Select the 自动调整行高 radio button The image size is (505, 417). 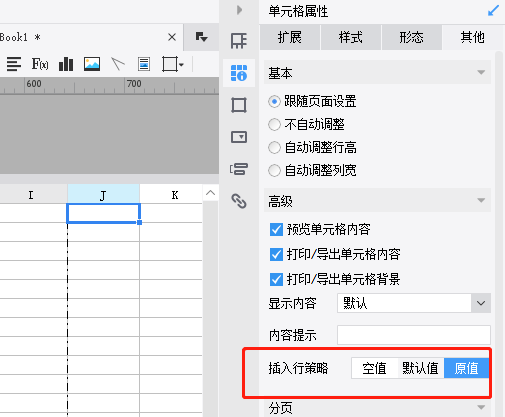tap(274, 147)
